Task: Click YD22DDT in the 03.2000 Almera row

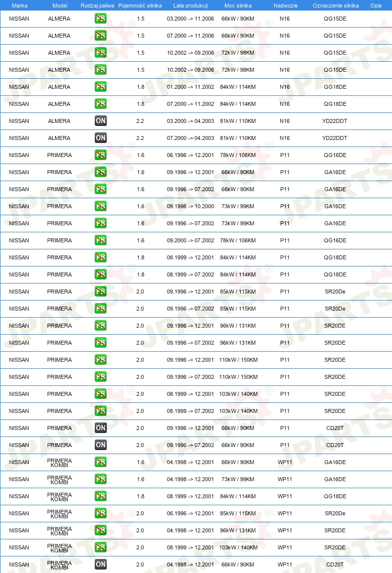Action: (x=335, y=121)
